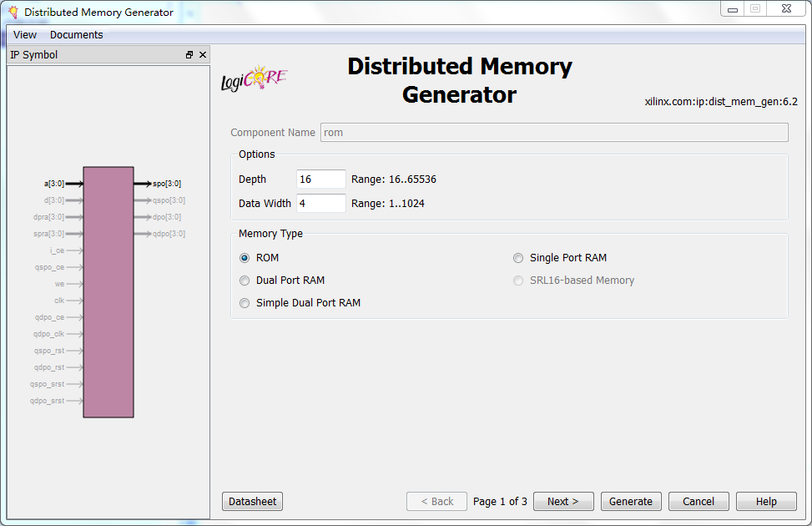
Task: Click the Page 1 of 3 indicator
Action: [500, 501]
